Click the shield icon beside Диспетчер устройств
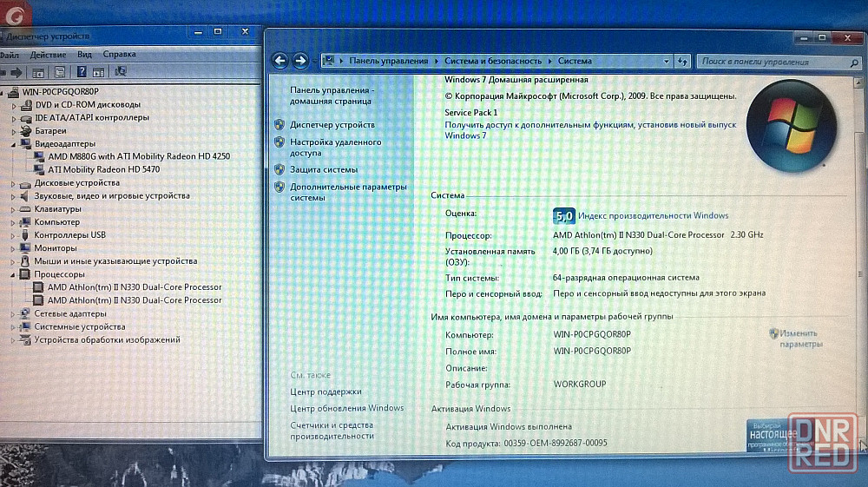 [279, 124]
